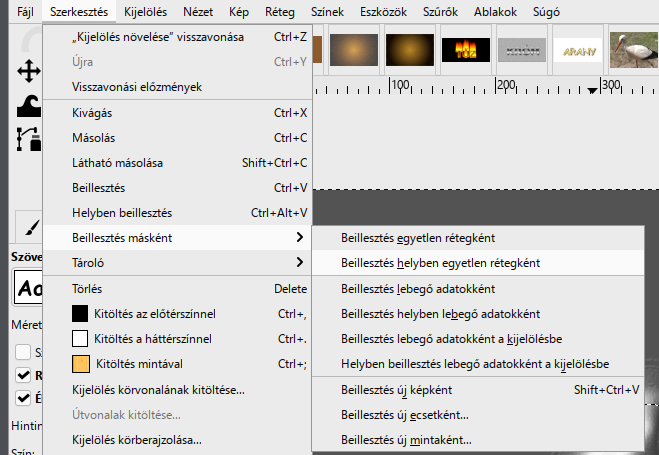Click the black foreground fill swatch
Image resolution: width=659 pixels, height=455 pixels.
[80, 314]
